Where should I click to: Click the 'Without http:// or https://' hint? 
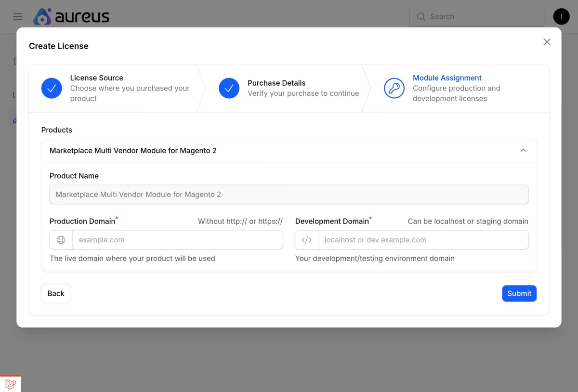(x=240, y=222)
